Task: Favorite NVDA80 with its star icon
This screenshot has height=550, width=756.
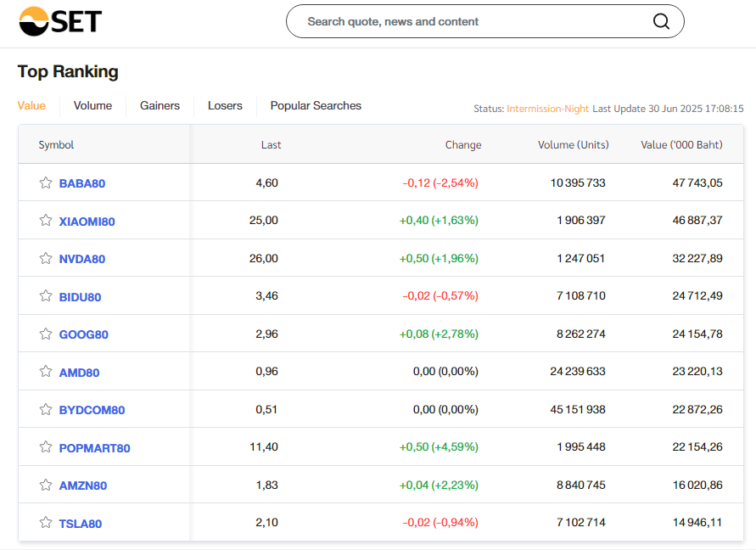Action: [46, 259]
